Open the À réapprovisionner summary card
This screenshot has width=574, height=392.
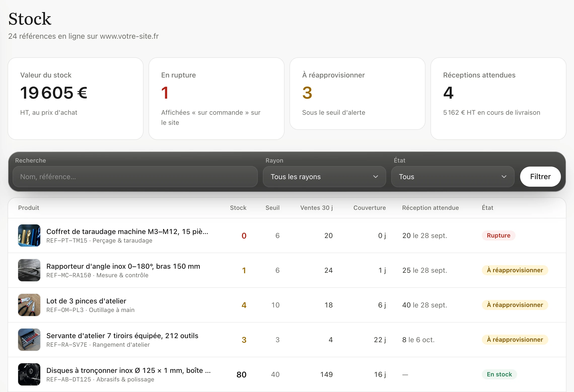(357, 94)
